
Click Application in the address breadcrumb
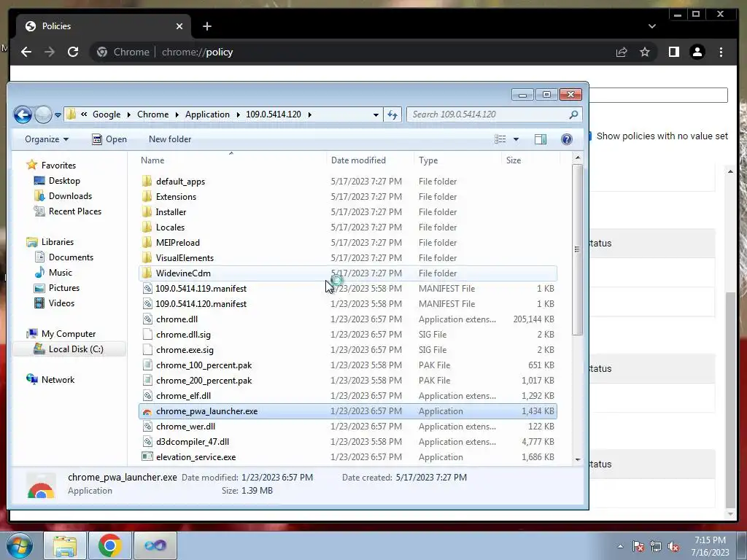tap(207, 114)
